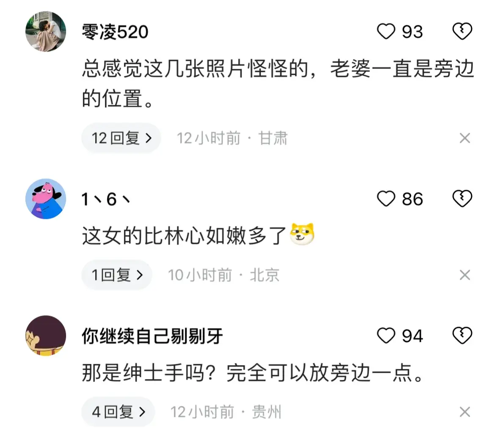Tap broken heart on 绅士手 comment
The image size is (495, 448).
pos(462,335)
